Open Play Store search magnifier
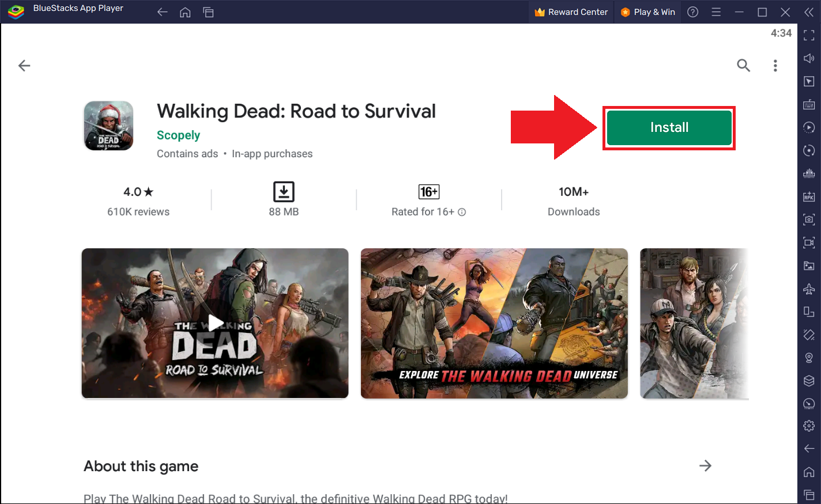Image resolution: width=821 pixels, height=504 pixels. point(744,66)
